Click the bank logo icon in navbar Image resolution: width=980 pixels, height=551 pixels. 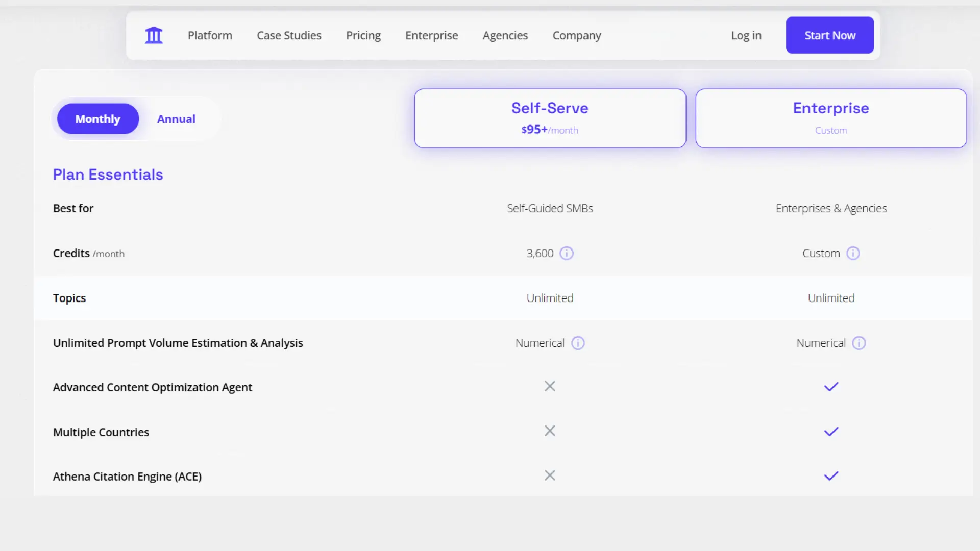[x=154, y=35]
